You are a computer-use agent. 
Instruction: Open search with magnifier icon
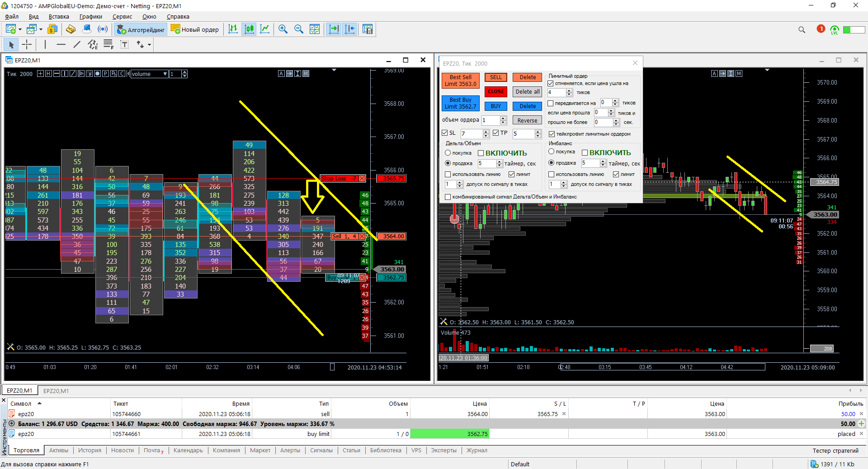coord(802,30)
